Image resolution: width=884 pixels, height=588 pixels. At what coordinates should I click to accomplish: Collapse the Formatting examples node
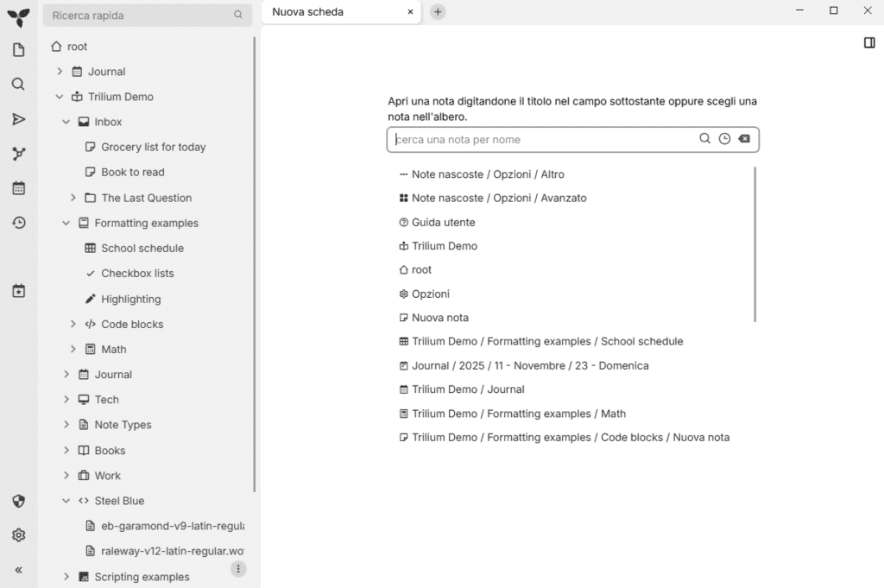coord(66,224)
